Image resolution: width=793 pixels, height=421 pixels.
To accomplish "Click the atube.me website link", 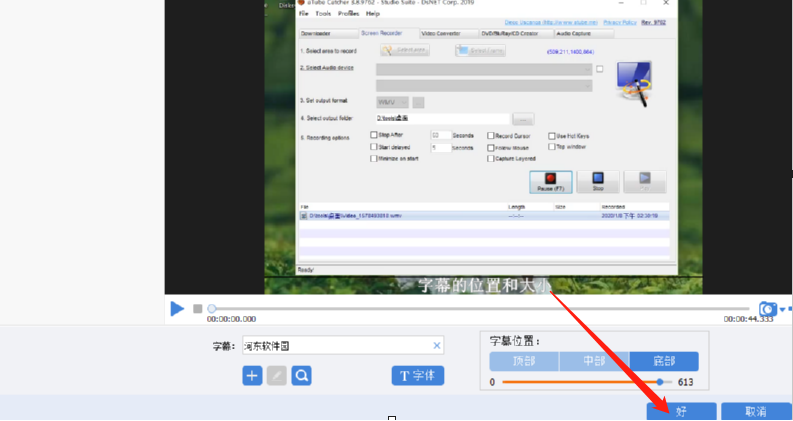I will pyautogui.click(x=551, y=22).
